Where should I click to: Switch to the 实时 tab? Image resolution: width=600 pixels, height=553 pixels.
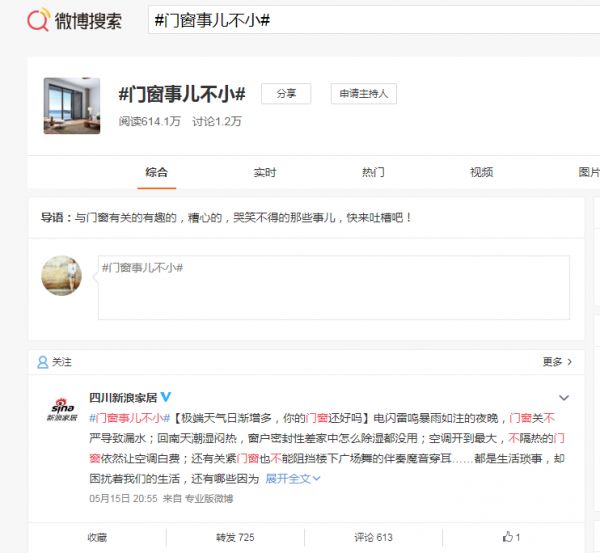point(265,172)
